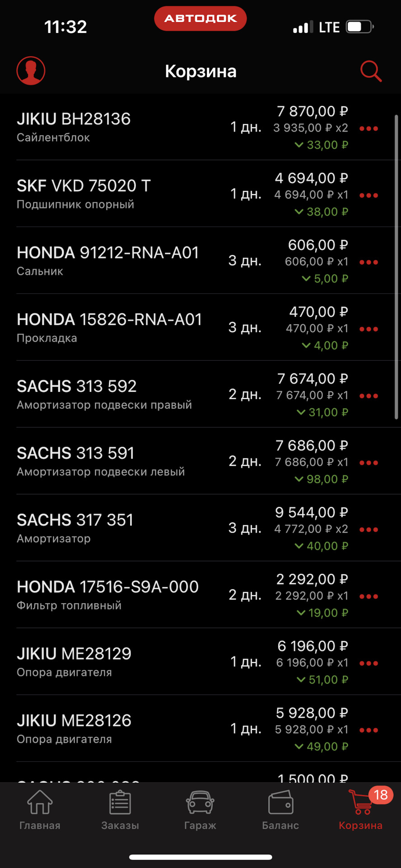The width and height of the screenshot is (401, 868).
Task: Switch to the Заказы tab
Action: coord(120,810)
